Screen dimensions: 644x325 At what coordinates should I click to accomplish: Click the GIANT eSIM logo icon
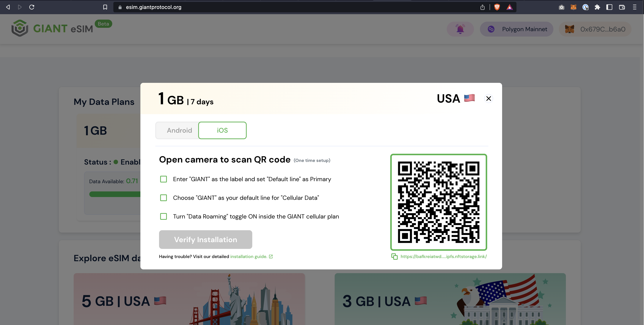(19, 29)
